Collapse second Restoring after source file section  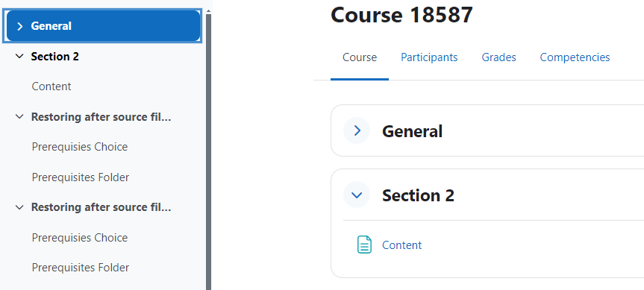coord(19,207)
